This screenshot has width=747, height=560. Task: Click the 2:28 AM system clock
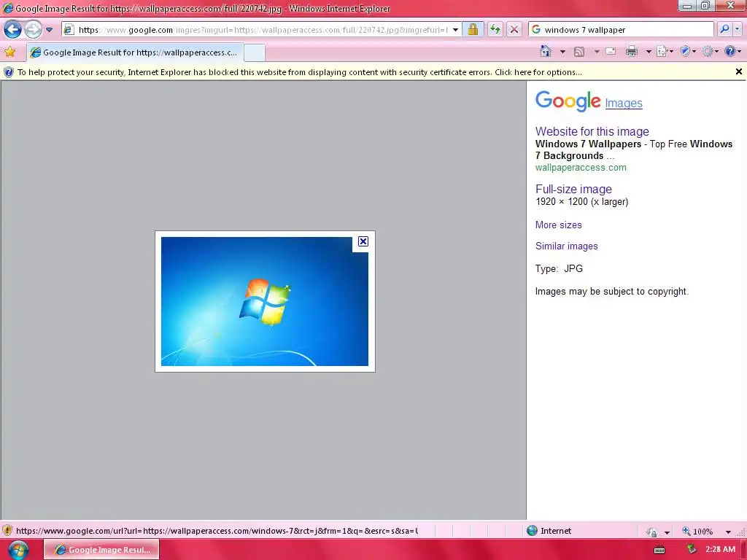point(720,549)
